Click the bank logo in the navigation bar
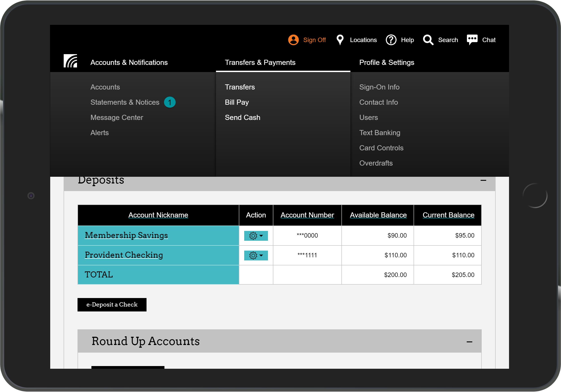Viewport: 561px width, 392px height. pyautogui.click(x=70, y=61)
